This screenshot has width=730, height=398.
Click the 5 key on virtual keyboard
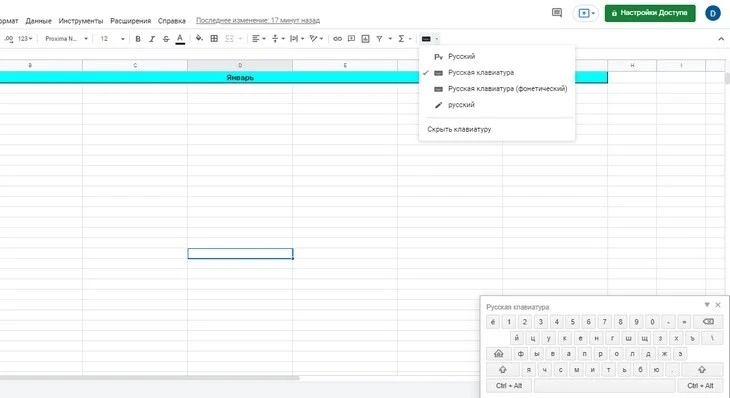pos(573,322)
